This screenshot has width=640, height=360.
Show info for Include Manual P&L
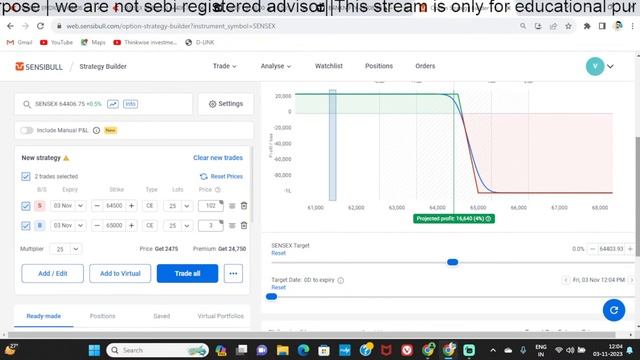tap(96, 130)
